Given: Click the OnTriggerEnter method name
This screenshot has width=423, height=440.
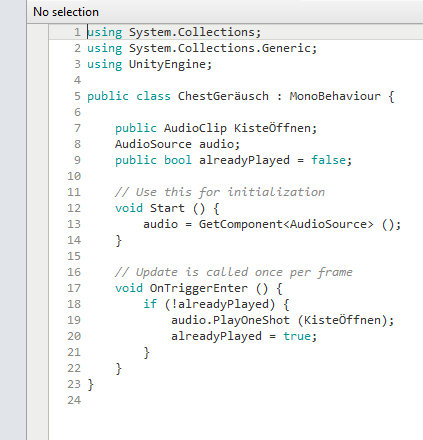Looking at the screenshot, I should (x=199, y=288).
